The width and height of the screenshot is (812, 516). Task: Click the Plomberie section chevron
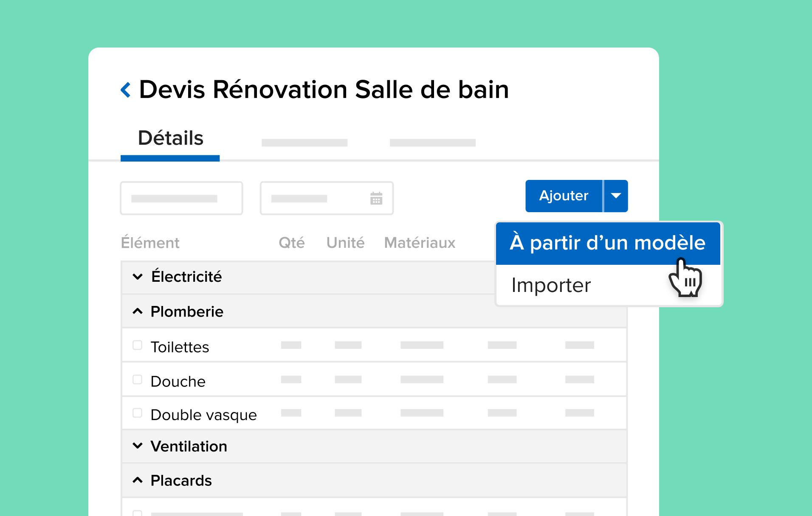click(x=137, y=311)
